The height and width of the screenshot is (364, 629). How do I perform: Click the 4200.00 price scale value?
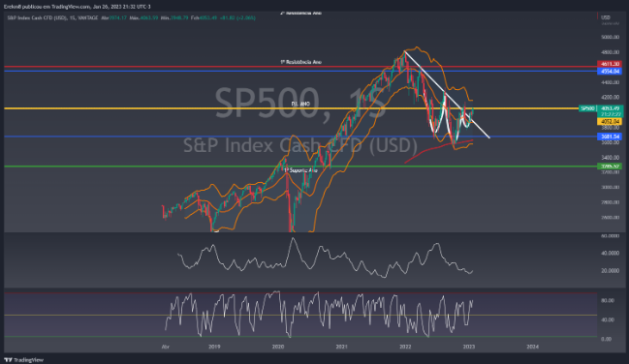(611, 97)
